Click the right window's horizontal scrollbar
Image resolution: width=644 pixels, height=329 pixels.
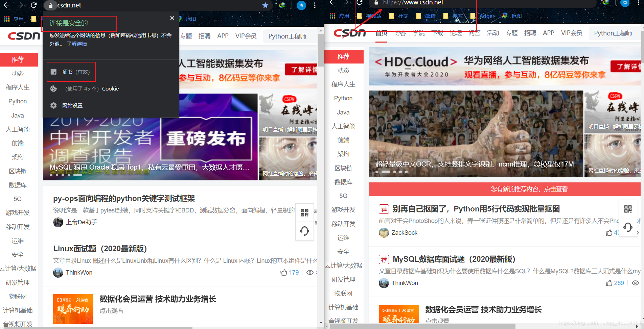tap(423, 326)
